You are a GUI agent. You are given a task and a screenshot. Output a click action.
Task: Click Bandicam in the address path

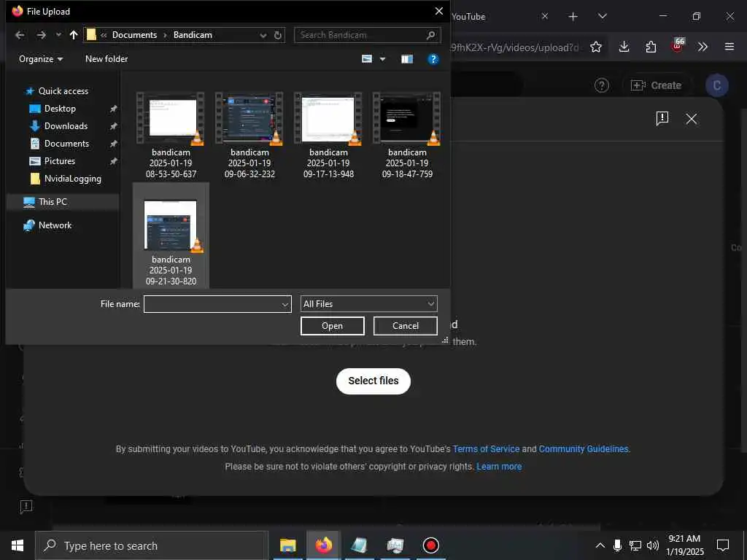pos(193,35)
